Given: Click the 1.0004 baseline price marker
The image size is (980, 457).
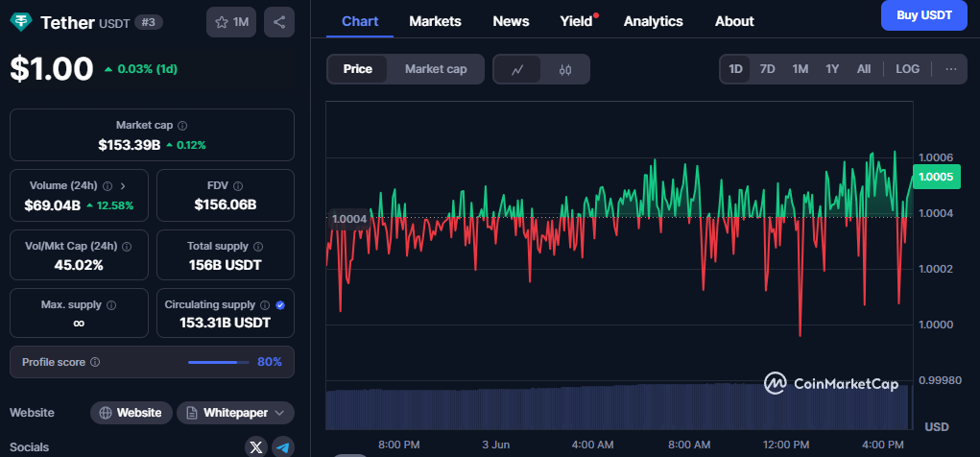Looking at the screenshot, I should pos(350,219).
